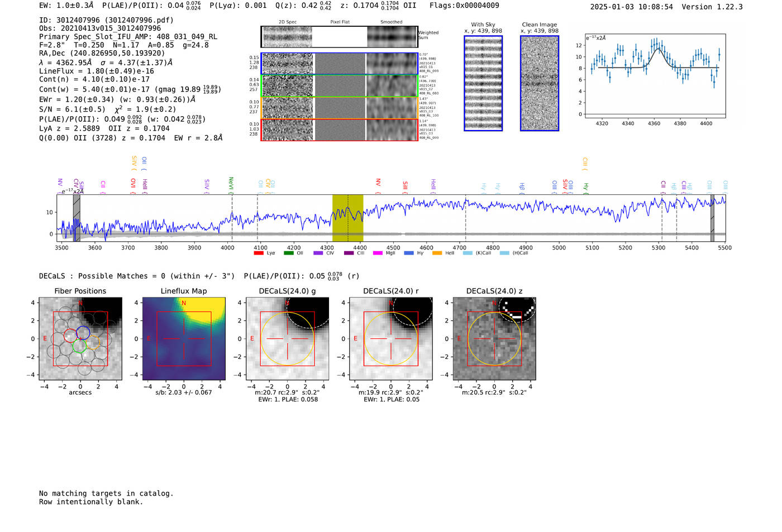
Task: Select the Fiber Positions image panel
Action: (80, 339)
